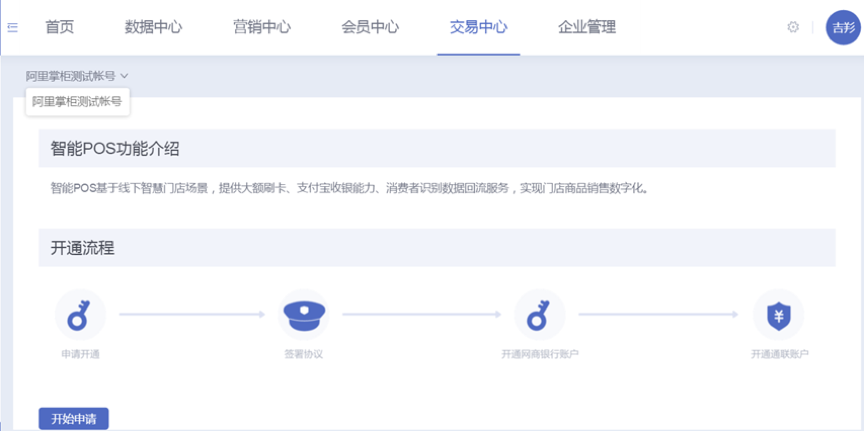Image resolution: width=864 pixels, height=431 pixels.
Task: Click the 签署协议 step label
Action: [304, 354]
